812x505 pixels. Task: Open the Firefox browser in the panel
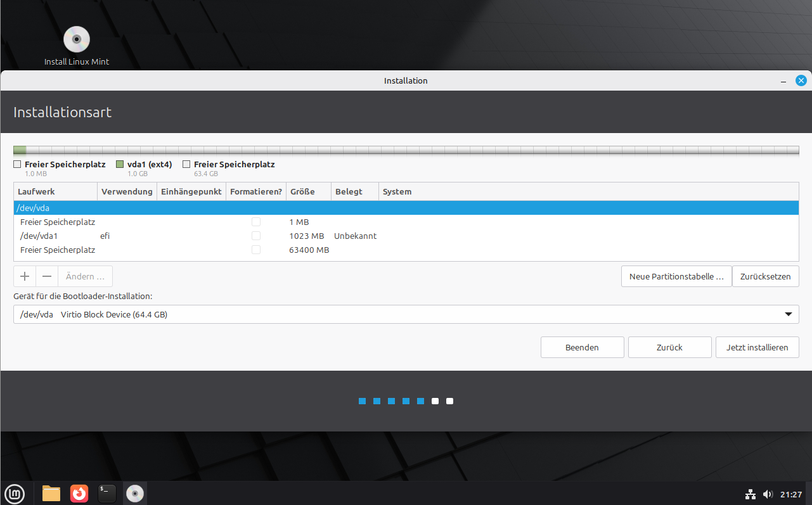pos(79,493)
